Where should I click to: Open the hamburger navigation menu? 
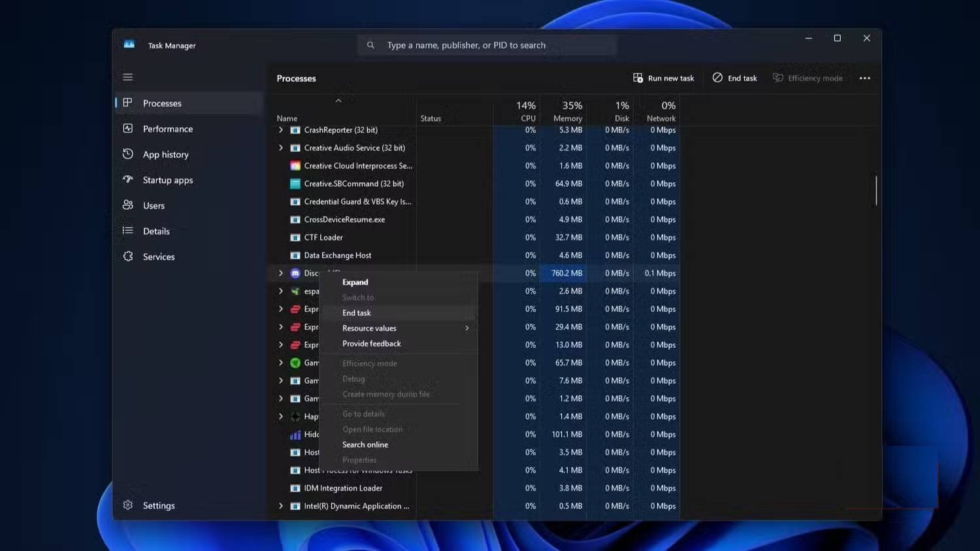tap(128, 77)
